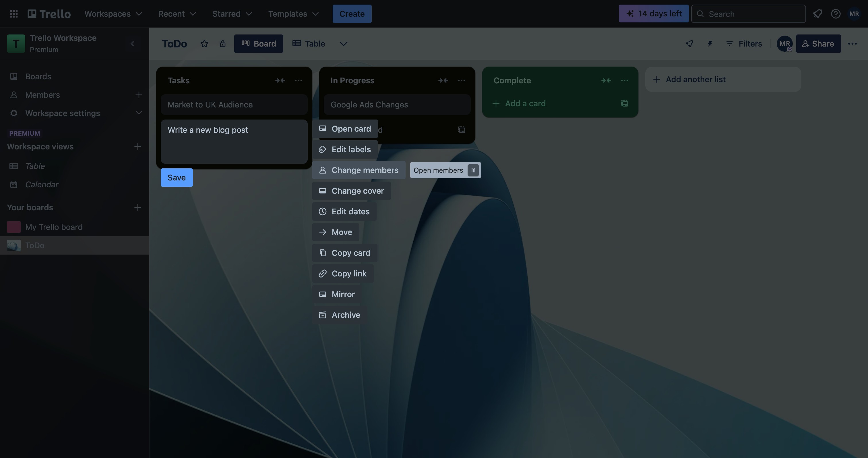Click the Share button
This screenshot has height=458, width=868.
click(818, 43)
